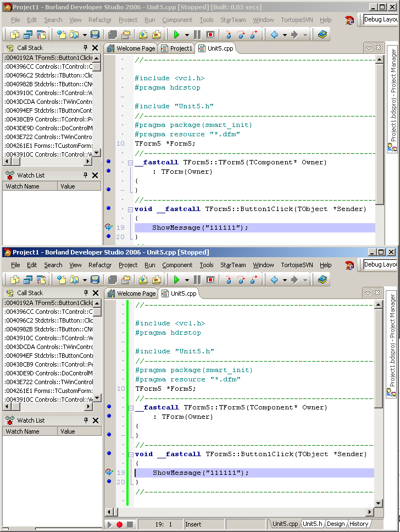Image resolution: width=400 pixels, height=532 pixels.
Task: Click the red Program Reset icon in the upper toolbar
Action: (x=210, y=35)
